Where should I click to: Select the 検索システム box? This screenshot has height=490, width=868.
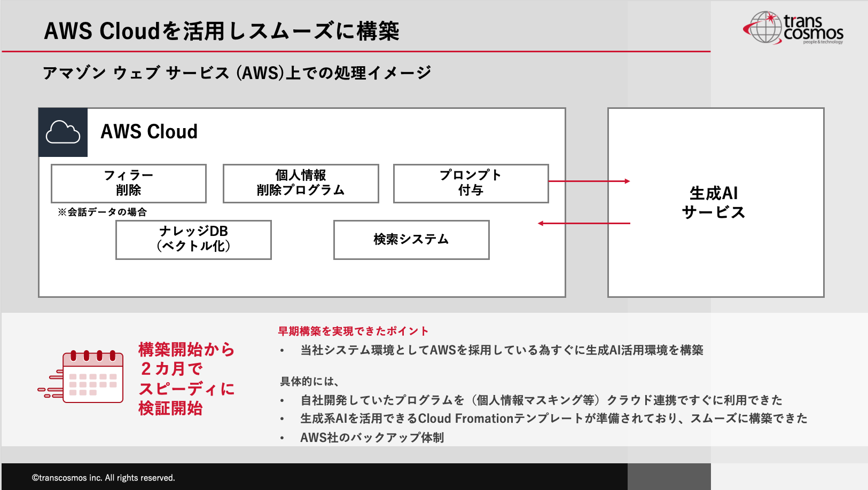[x=411, y=240]
